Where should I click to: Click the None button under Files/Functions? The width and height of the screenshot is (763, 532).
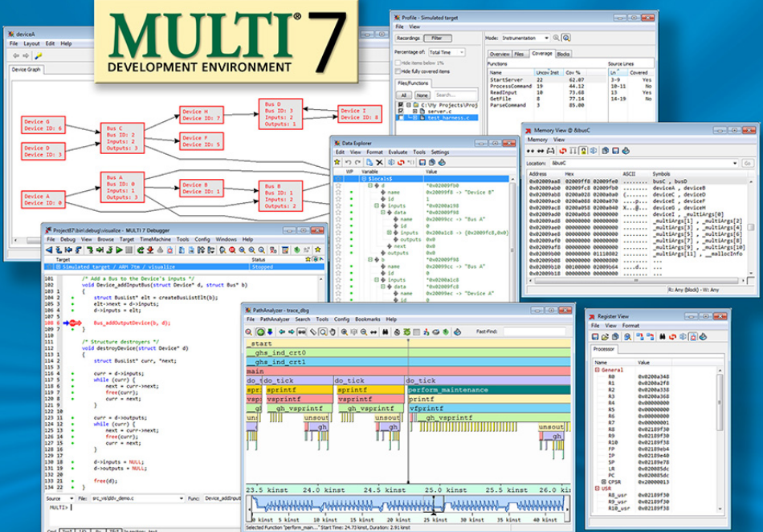tap(422, 95)
